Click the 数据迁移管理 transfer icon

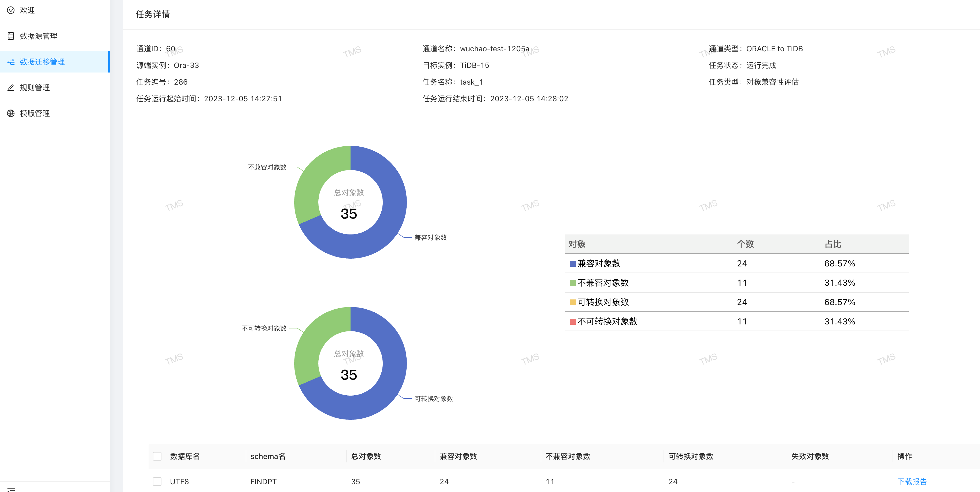coord(11,62)
